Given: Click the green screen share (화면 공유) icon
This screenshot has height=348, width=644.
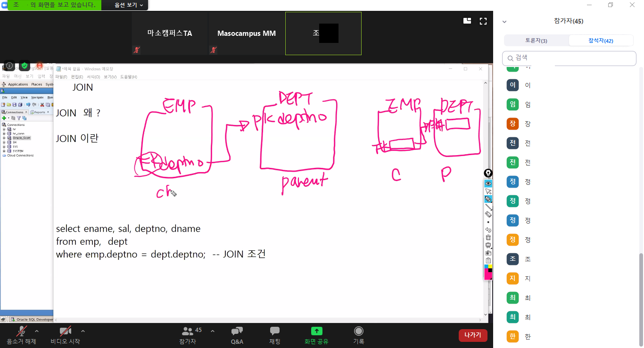Looking at the screenshot, I should click(316, 331).
